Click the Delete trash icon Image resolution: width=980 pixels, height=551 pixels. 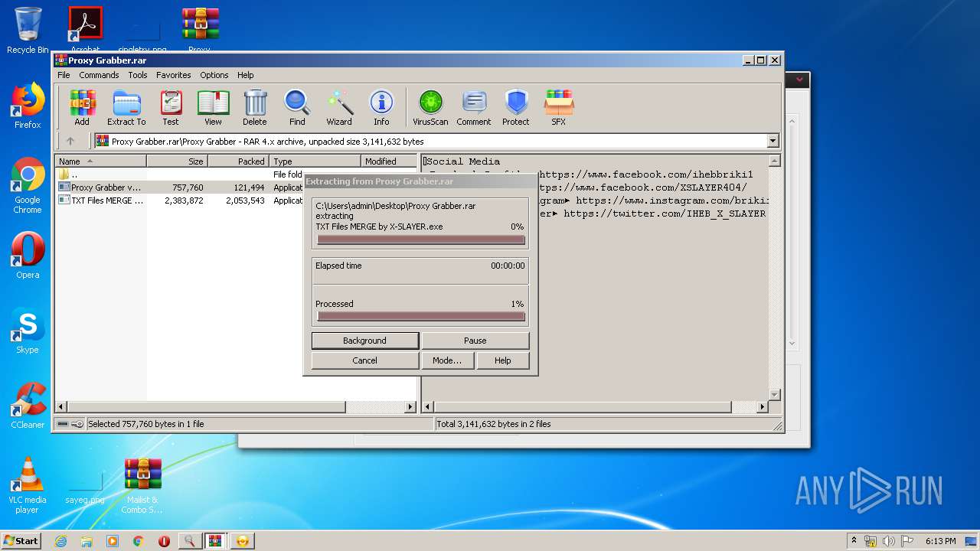click(x=255, y=108)
